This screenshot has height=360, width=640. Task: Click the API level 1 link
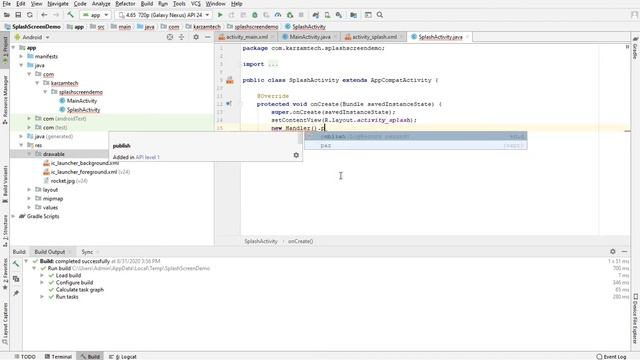148,157
